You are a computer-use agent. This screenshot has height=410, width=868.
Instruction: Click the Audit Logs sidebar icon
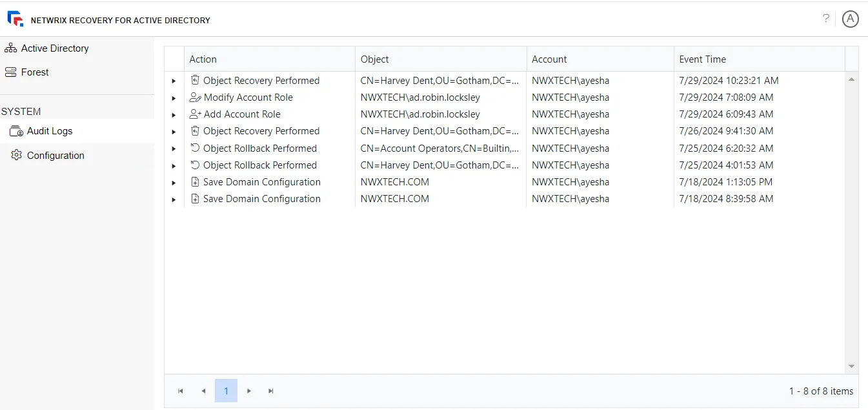(16, 131)
